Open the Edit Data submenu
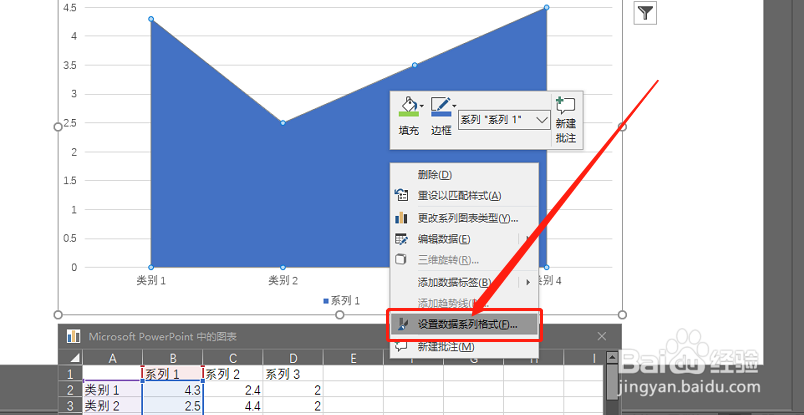Screen dimensions: 804x415 [464, 239]
